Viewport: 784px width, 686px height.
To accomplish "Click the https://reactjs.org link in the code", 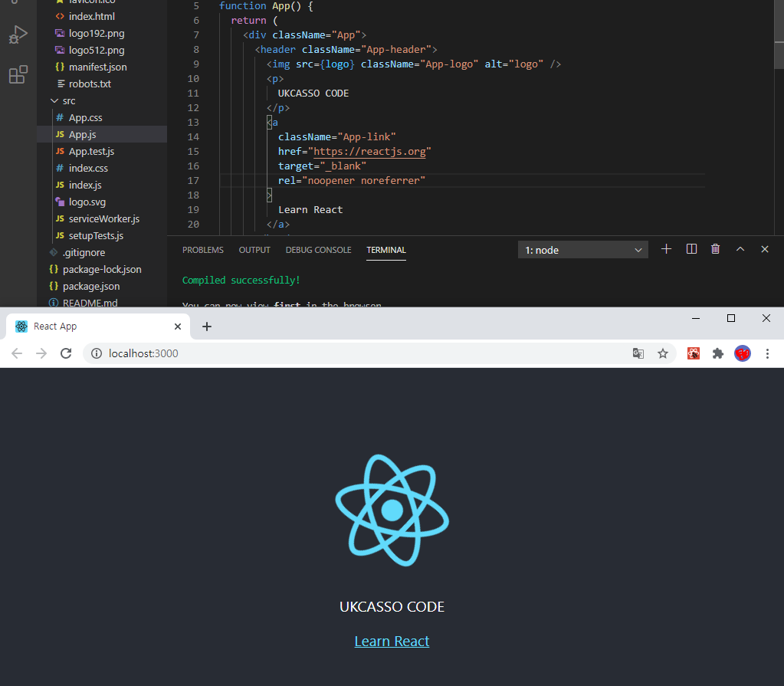I will [x=369, y=152].
